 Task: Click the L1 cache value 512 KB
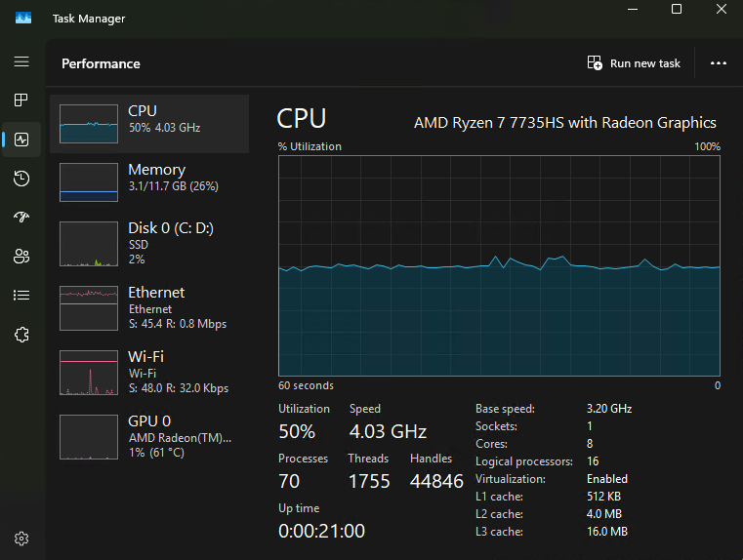point(603,497)
